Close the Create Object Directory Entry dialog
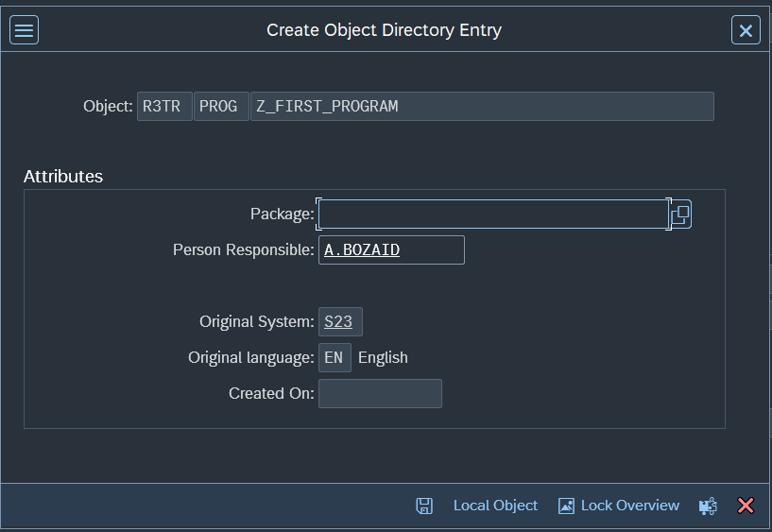The height and width of the screenshot is (532, 772). coord(746,30)
